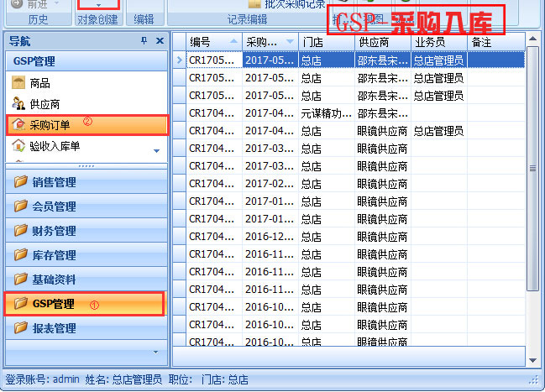Expand navigation options arrow below 报表管理
Viewport: 545px width, 392px height.
pyautogui.click(x=155, y=352)
